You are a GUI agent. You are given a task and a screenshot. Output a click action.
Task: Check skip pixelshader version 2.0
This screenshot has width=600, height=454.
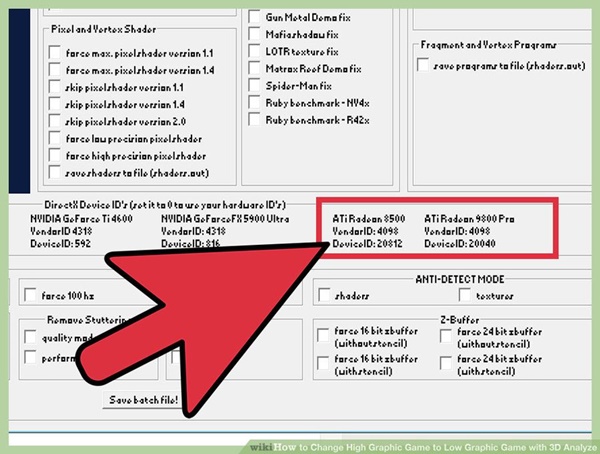(x=55, y=121)
